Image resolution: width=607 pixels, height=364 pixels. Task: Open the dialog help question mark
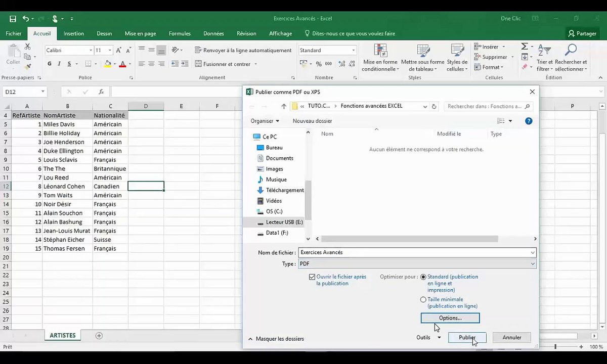tap(529, 121)
